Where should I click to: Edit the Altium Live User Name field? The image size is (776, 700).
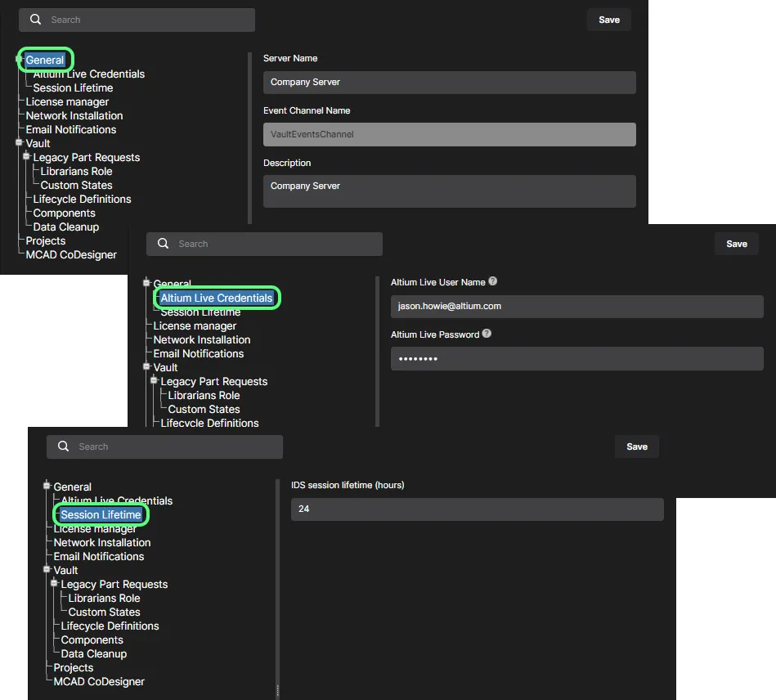[577, 307]
